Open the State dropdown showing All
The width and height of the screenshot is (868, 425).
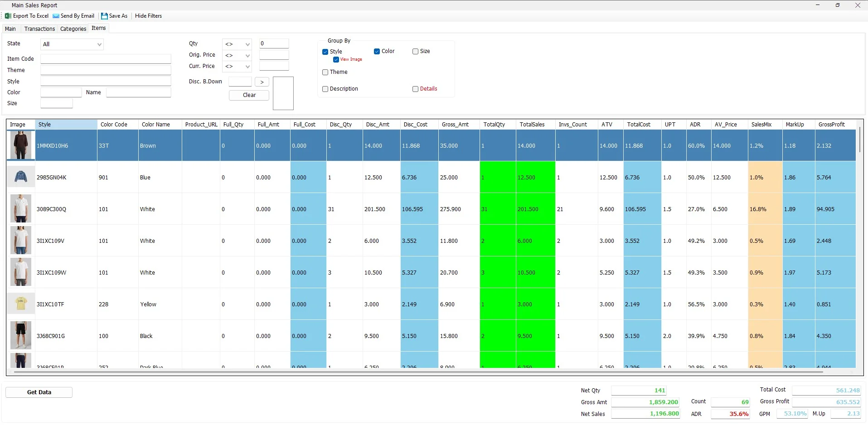[72, 44]
